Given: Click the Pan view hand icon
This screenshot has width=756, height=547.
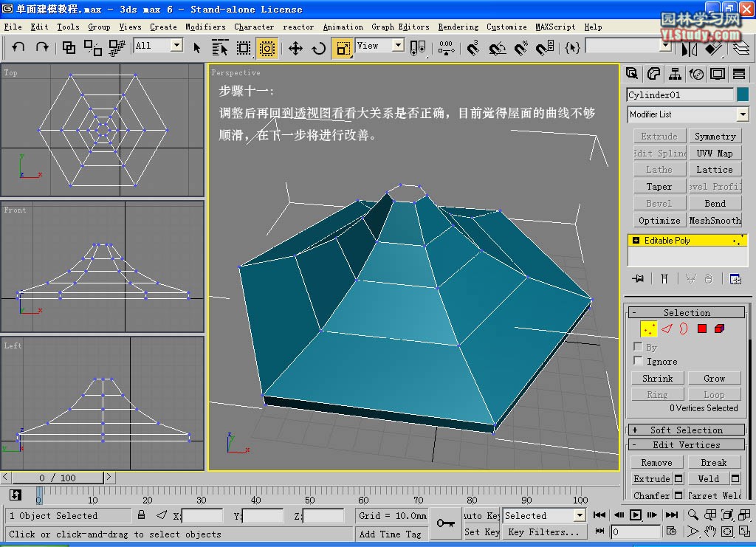Looking at the screenshot, I should click(x=709, y=531).
